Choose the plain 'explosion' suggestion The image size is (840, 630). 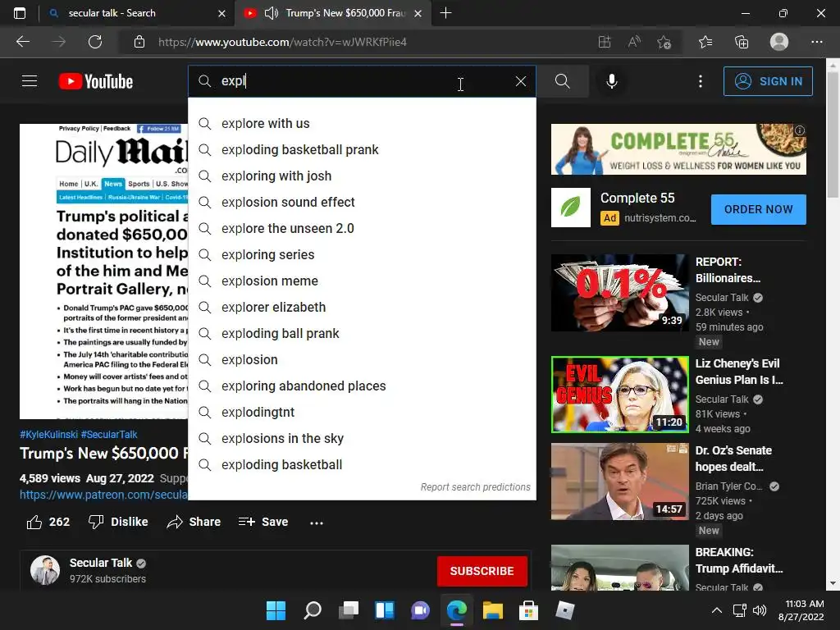click(362, 359)
